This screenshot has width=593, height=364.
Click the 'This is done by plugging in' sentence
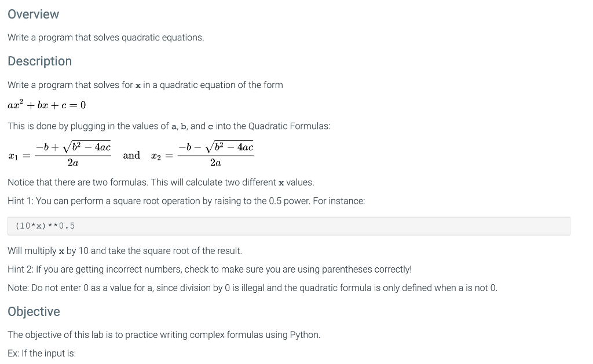169,126
